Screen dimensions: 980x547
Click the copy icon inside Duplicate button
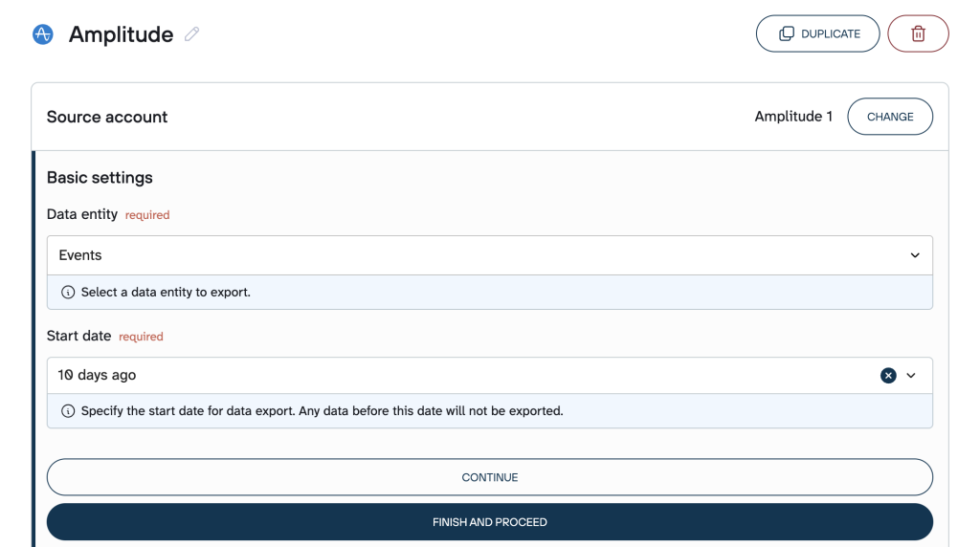[x=786, y=33]
